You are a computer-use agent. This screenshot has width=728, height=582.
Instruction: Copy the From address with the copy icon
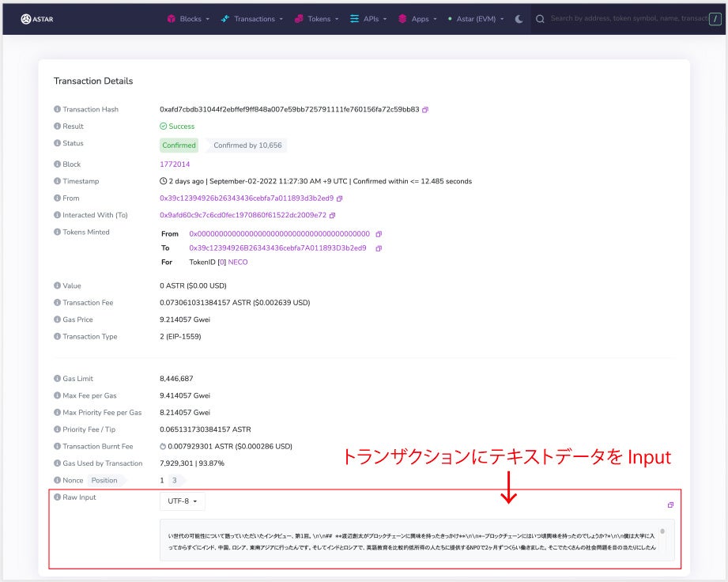pos(338,198)
